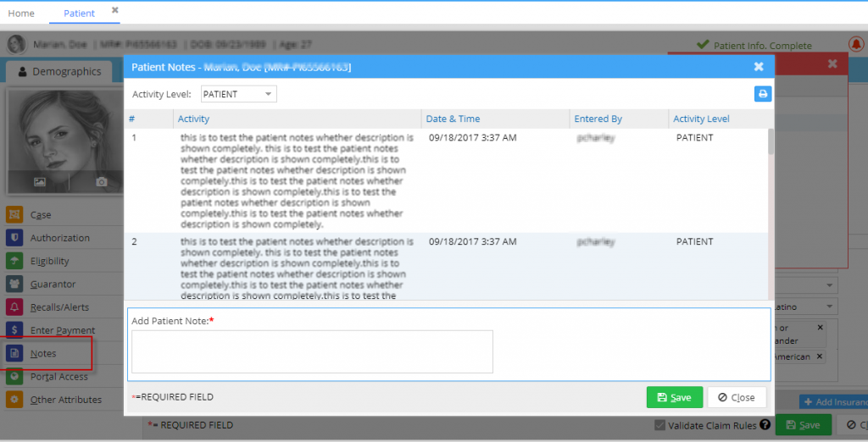Click the patient avatar in header

(17, 44)
